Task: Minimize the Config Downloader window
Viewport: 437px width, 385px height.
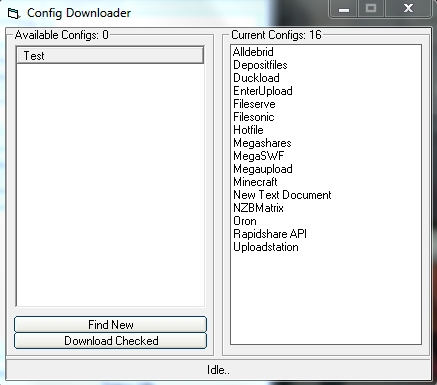Action: tap(344, 9)
